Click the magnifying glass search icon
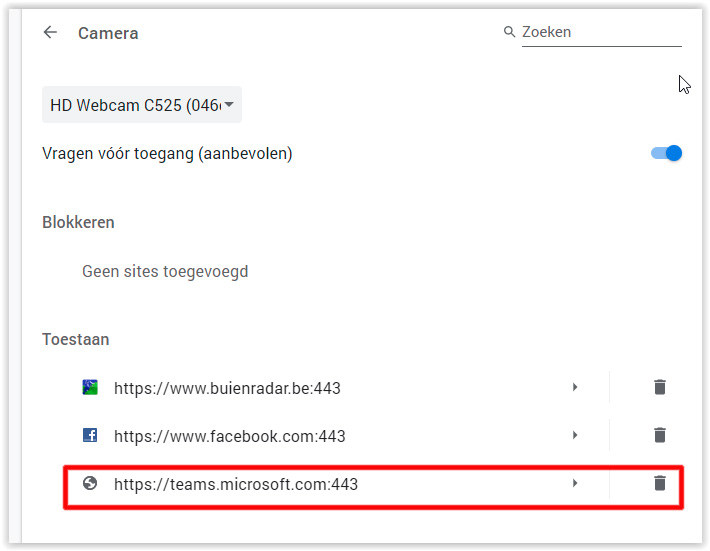The image size is (710, 551). [x=509, y=32]
